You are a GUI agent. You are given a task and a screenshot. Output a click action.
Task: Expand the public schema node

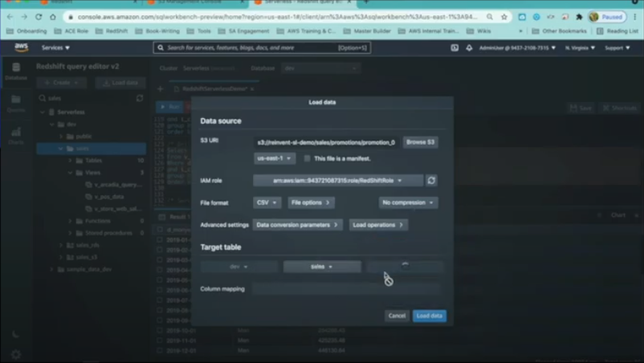[x=61, y=136]
